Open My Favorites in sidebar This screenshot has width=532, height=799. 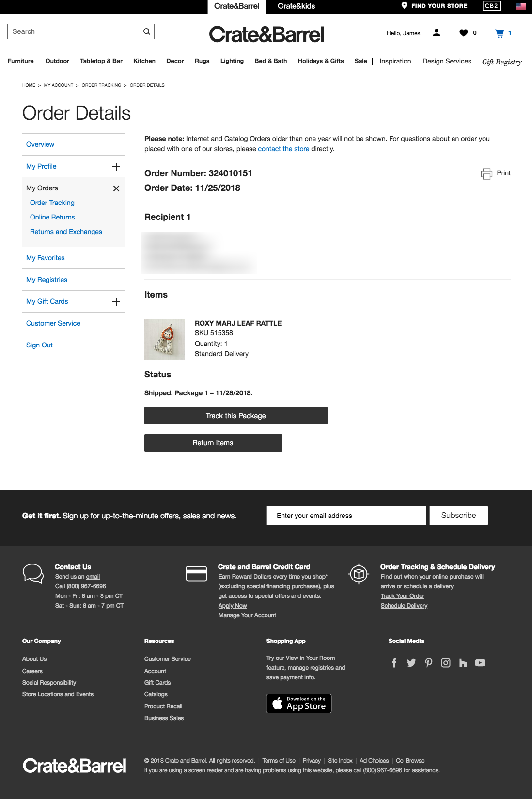click(46, 258)
